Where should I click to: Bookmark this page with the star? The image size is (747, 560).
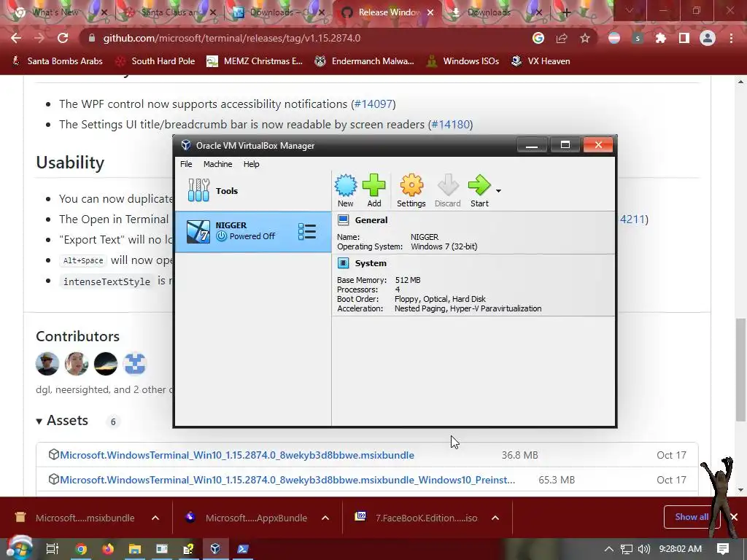pyautogui.click(x=585, y=38)
